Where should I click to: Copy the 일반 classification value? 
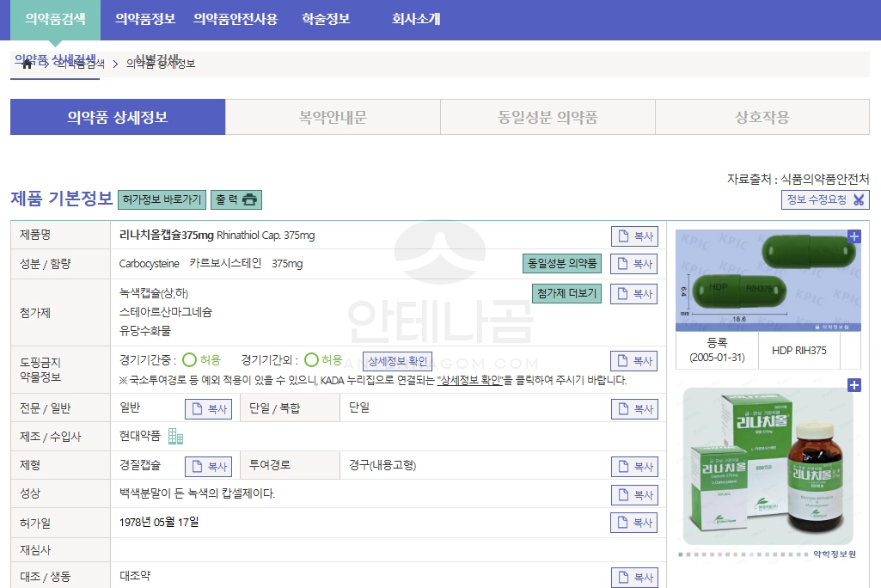pyautogui.click(x=209, y=408)
